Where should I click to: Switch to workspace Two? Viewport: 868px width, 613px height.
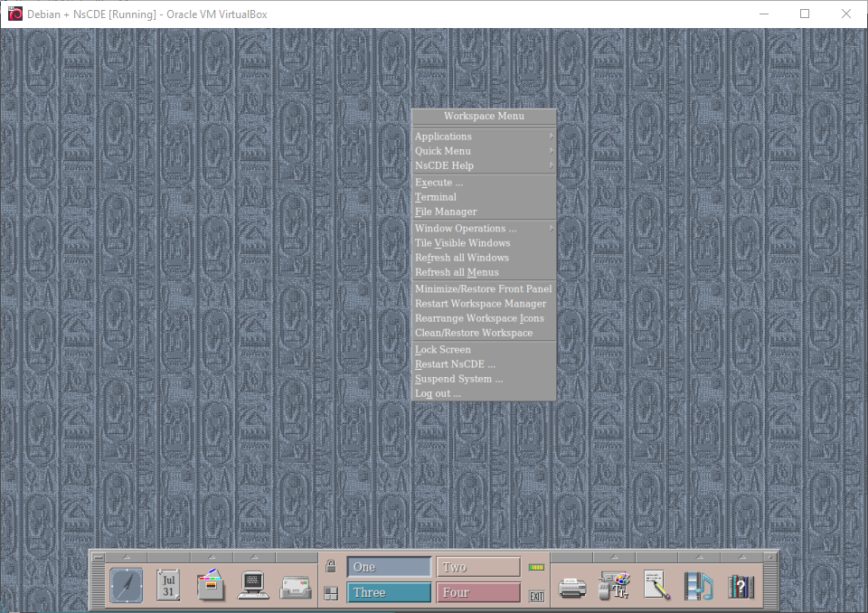pos(478,567)
